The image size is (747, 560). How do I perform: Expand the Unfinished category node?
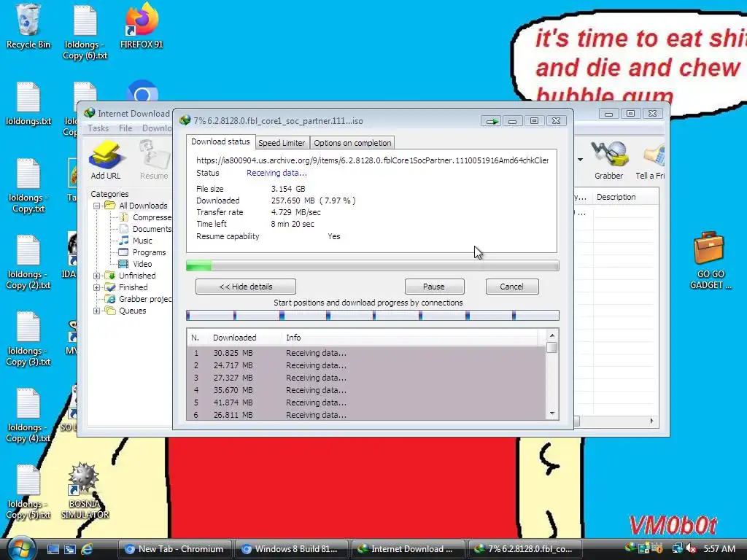97,276
